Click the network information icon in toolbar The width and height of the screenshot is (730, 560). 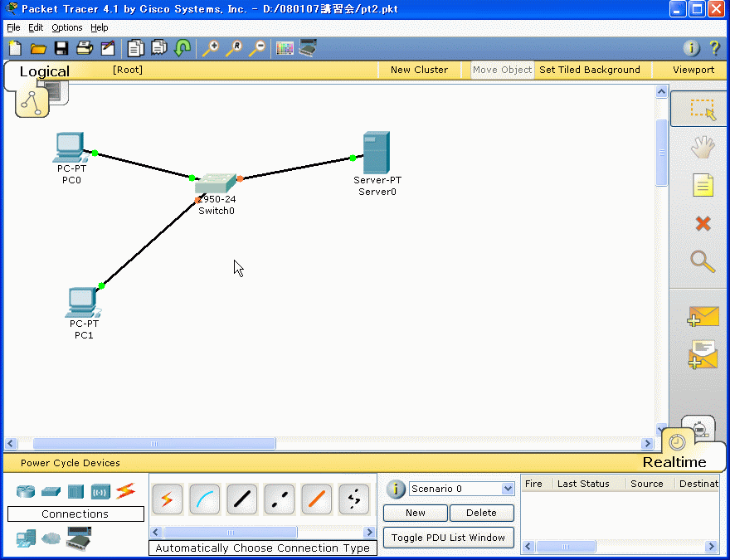pos(691,48)
